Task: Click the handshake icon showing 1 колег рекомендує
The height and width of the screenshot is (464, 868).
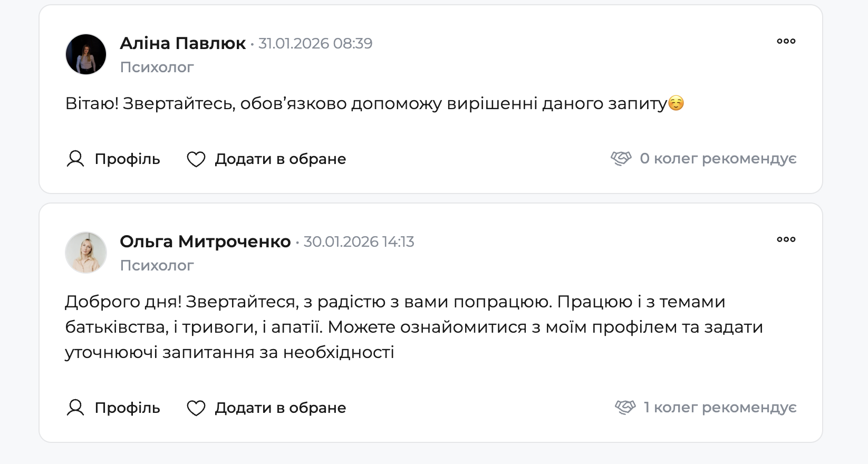Action: pyautogui.click(x=624, y=407)
